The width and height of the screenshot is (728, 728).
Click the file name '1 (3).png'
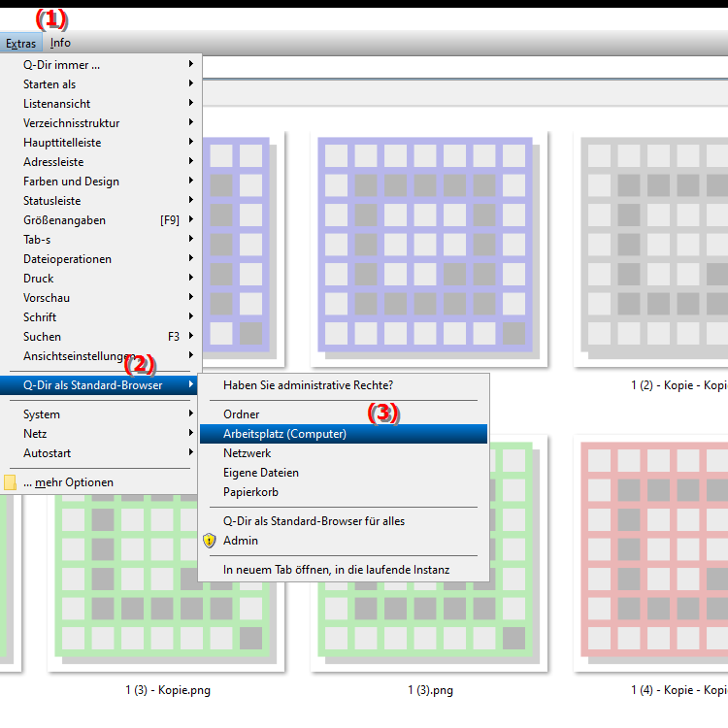point(430,690)
